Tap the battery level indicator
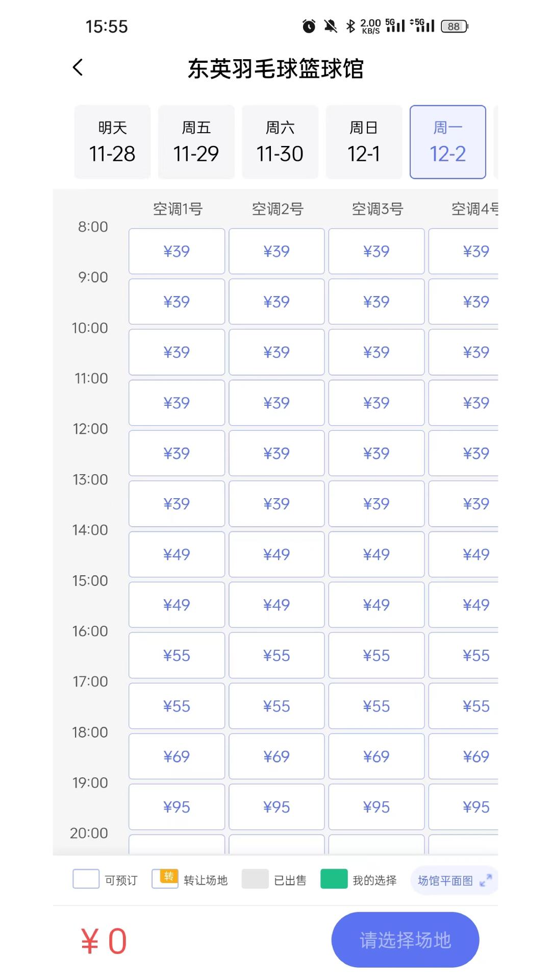The image size is (551, 980). (454, 26)
